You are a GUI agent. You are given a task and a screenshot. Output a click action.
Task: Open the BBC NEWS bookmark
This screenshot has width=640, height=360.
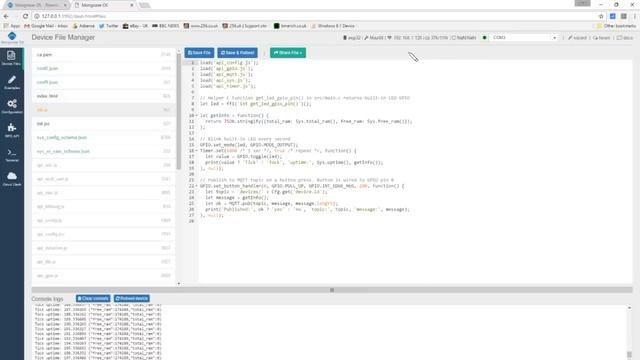click(165, 26)
